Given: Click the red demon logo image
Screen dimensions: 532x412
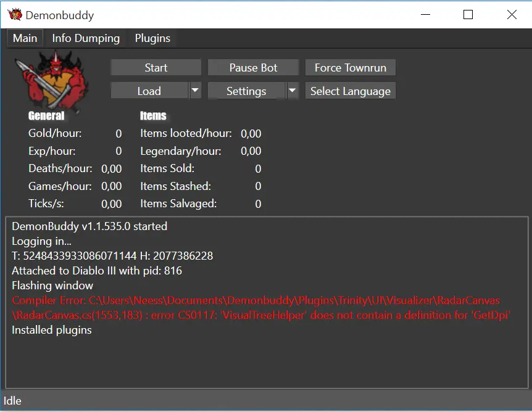Looking at the screenshot, I should coord(55,80).
